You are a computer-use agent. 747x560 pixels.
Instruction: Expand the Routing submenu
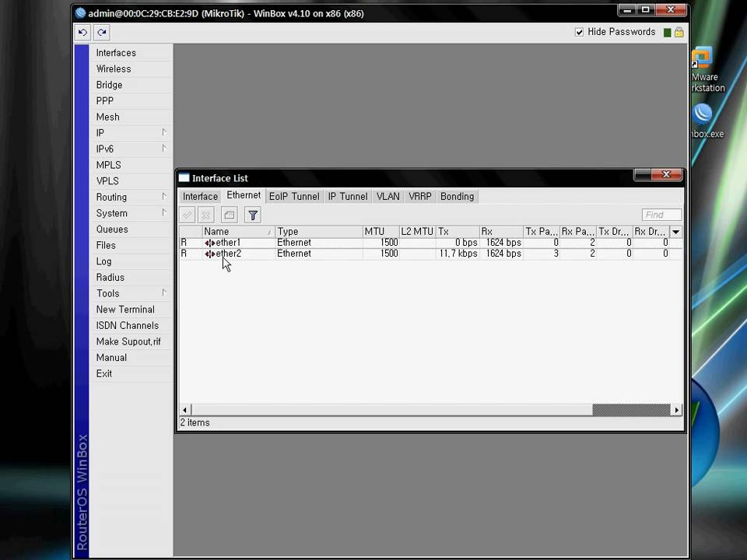[x=131, y=197]
